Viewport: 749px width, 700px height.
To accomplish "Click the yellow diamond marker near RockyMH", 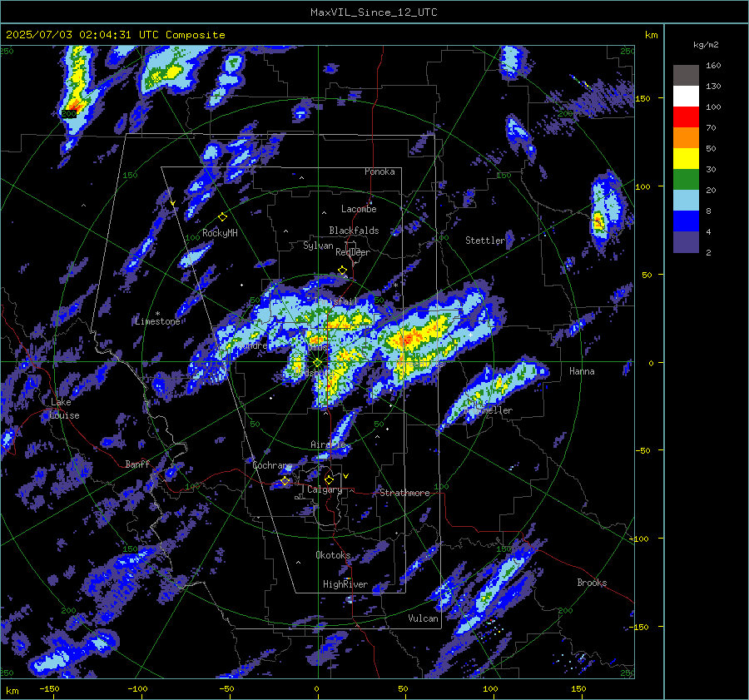I will pos(222,217).
